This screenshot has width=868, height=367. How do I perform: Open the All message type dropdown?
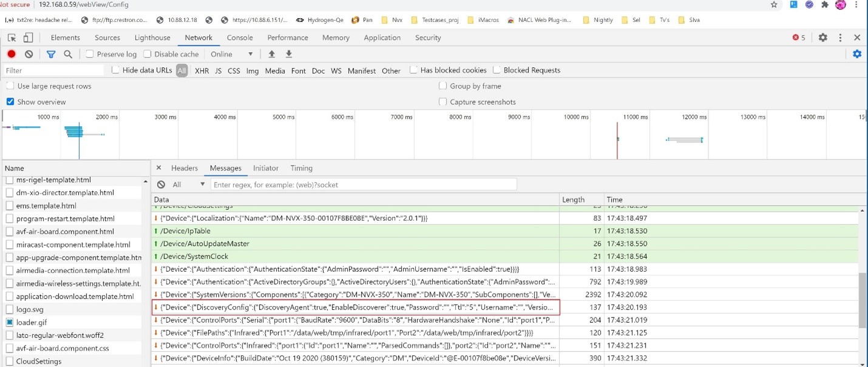click(189, 184)
